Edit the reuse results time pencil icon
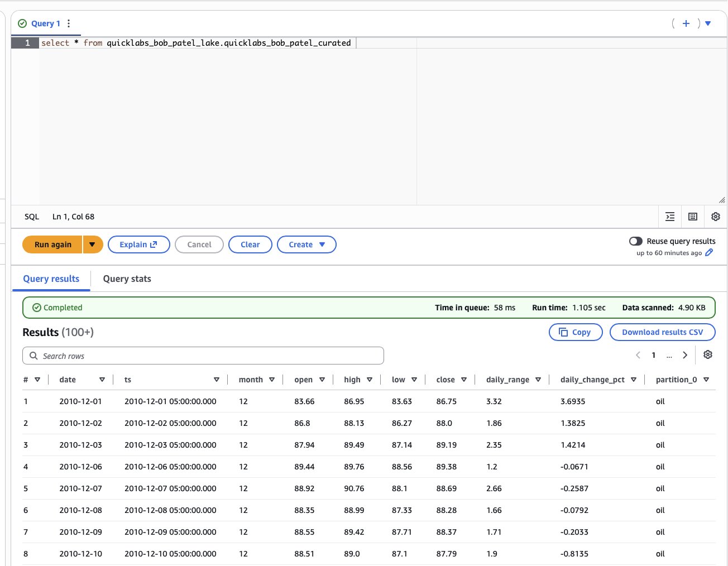 coord(709,253)
